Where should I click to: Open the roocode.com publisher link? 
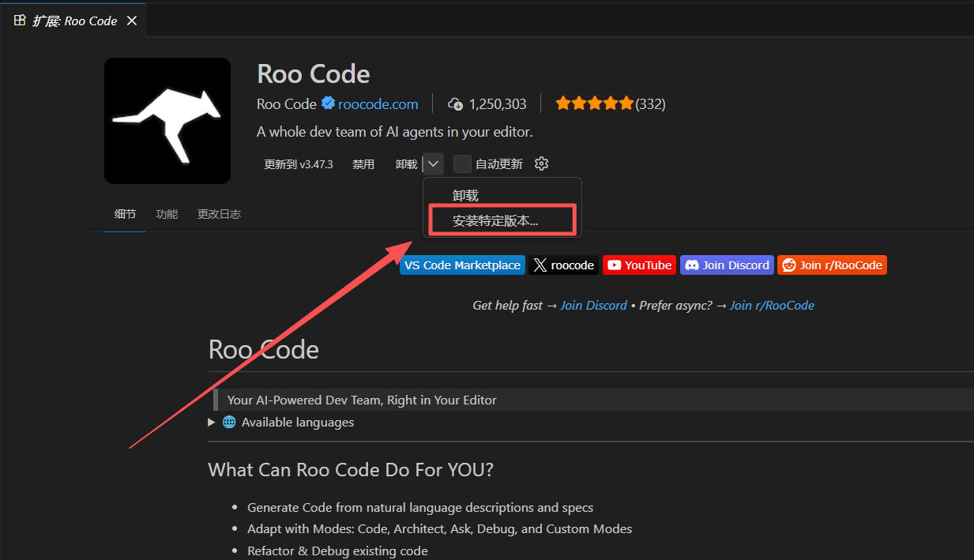378,104
